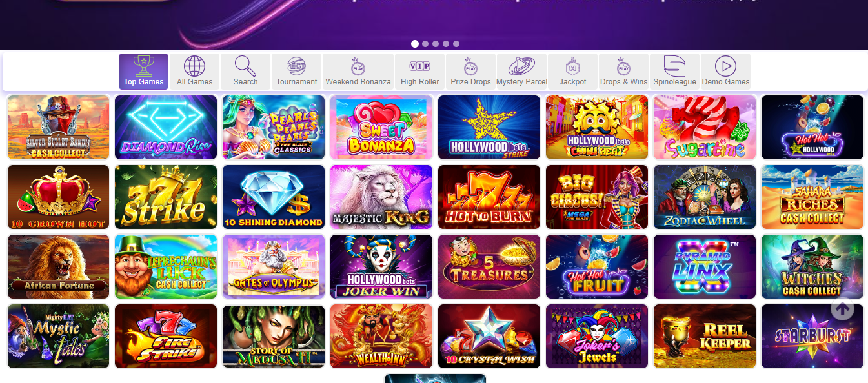Open the Gates of Olympus game
The height and width of the screenshot is (383, 868).
pyautogui.click(x=274, y=267)
